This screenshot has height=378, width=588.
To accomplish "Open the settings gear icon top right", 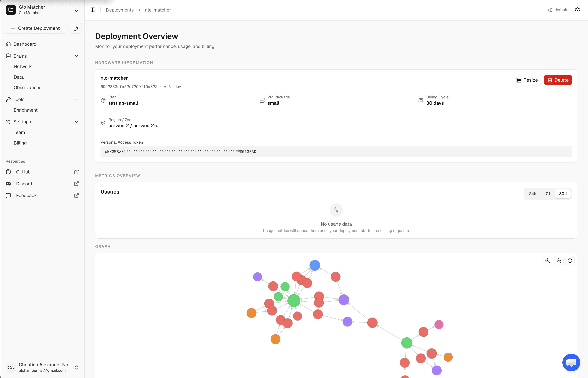I will point(577,10).
